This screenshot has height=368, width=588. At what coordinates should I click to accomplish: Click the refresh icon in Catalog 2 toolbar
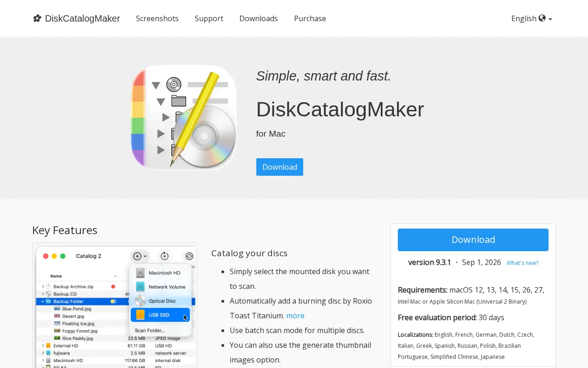(x=189, y=256)
